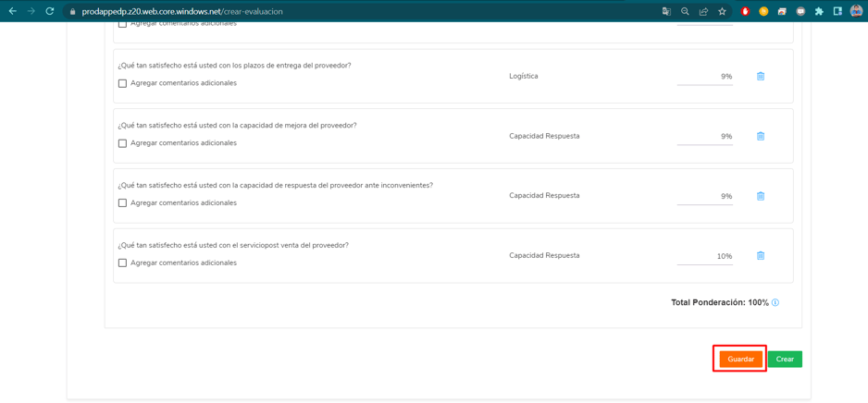Viewport: 868px width, 403px height.
Task: Edit the 9% weight field for Logística question
Action: pos(705,77)
